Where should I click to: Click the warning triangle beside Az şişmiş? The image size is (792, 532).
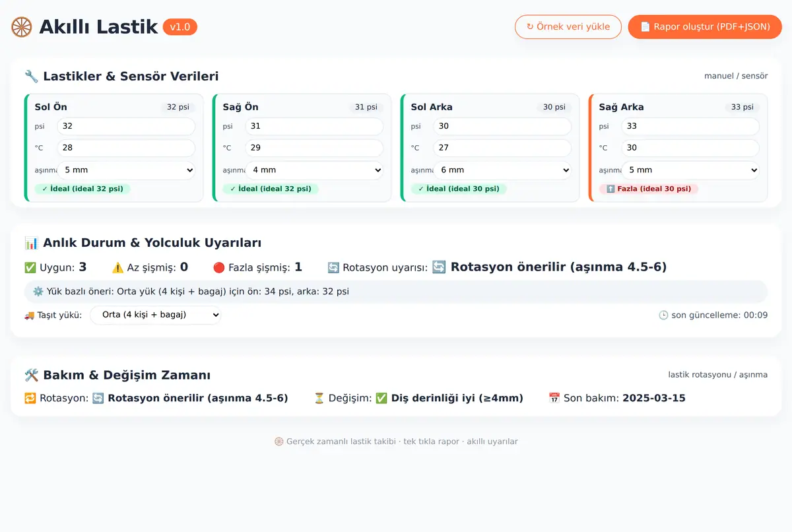(x=117, y=267)
